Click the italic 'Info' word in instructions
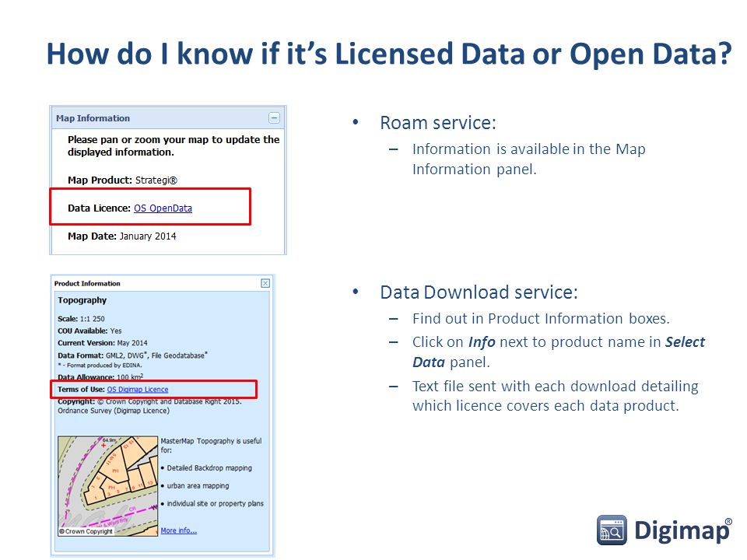Screen dimensions: 747x560 (482, 342)
